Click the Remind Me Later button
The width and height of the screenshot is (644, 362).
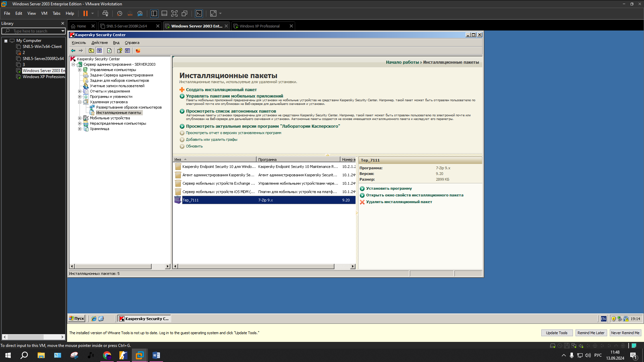tap(591, 333)
